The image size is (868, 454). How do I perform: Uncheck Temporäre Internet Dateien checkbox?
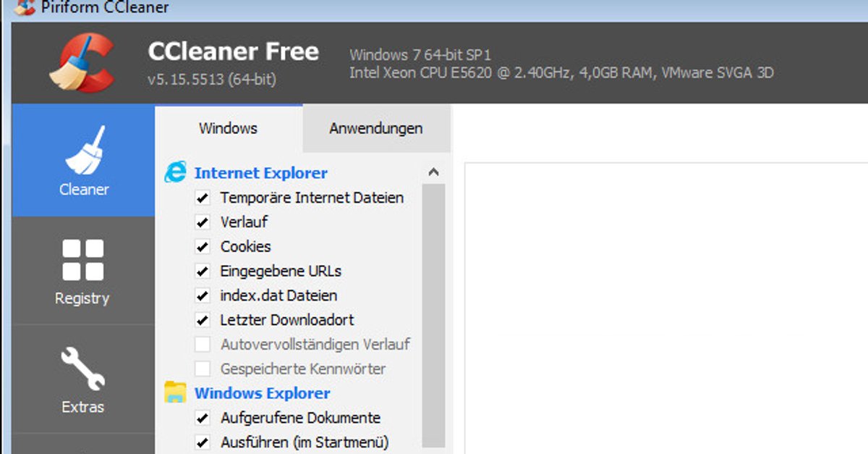(203, 198)
